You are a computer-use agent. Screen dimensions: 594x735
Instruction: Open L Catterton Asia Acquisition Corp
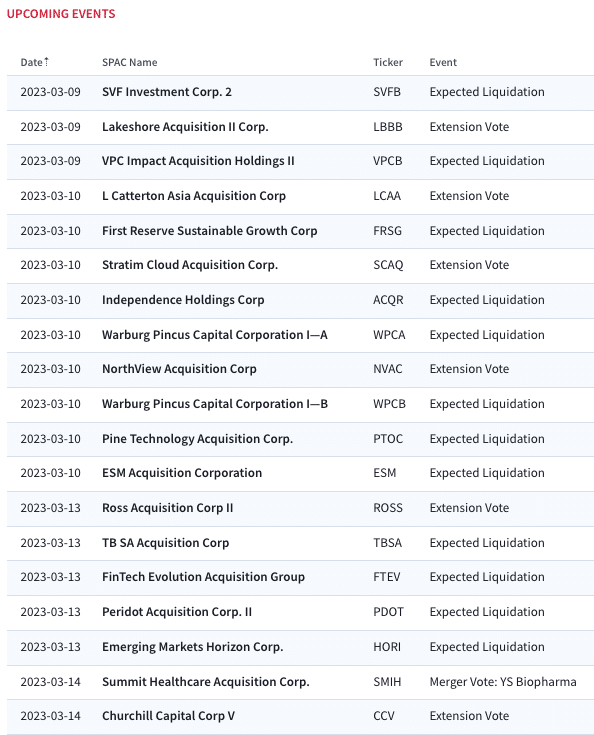pos(194,196)
